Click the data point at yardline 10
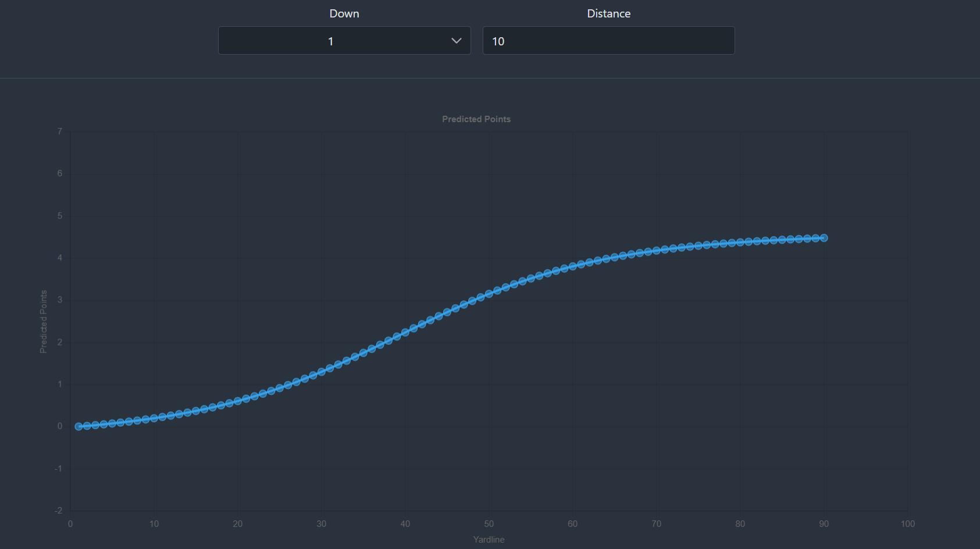 click(154, 418)
